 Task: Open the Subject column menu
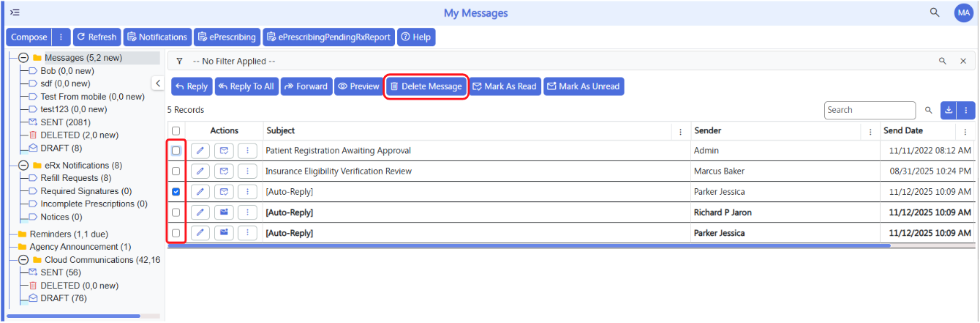pos(680,132)
